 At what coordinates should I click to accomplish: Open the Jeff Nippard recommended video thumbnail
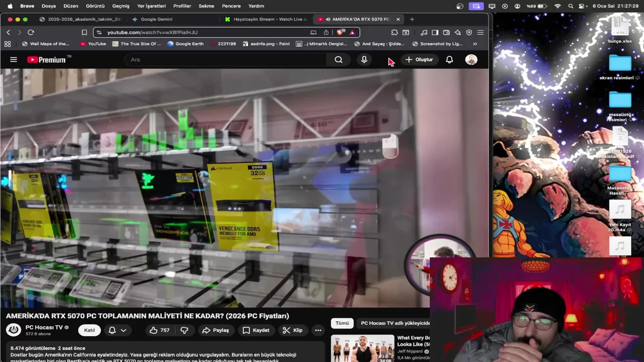coord(362,348)
